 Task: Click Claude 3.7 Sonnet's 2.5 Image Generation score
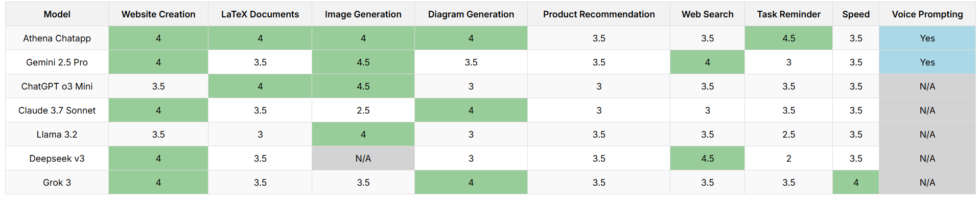tap(363, 110)
